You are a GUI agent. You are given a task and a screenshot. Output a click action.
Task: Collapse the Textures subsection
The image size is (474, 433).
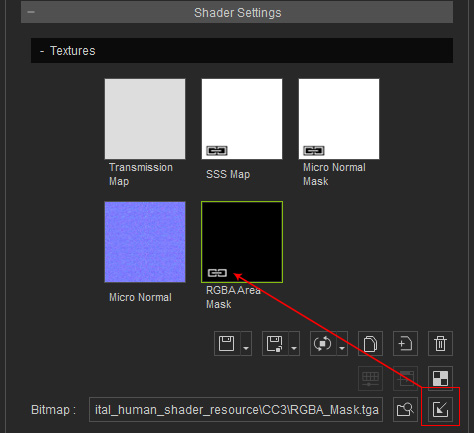tap(42, 51)
